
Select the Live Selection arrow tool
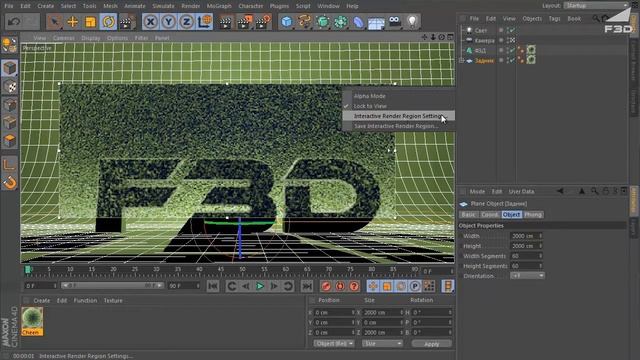(x=54, y=22)
